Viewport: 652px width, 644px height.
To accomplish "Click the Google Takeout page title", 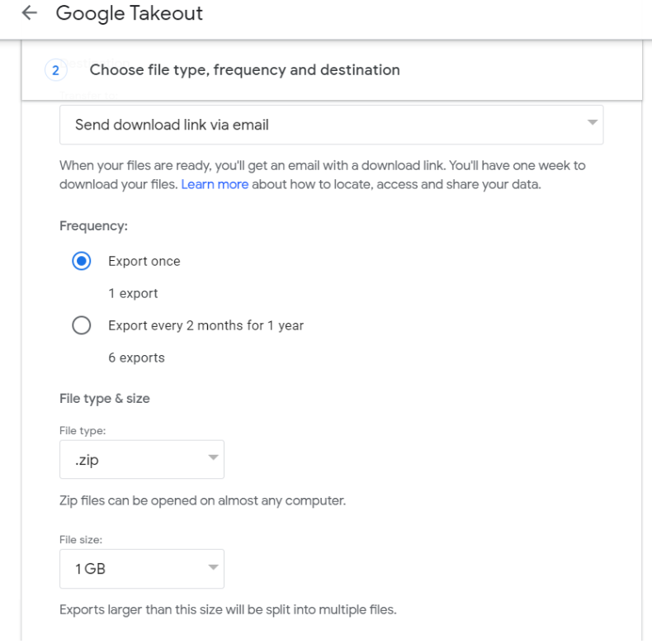I will tap(130, 14).
